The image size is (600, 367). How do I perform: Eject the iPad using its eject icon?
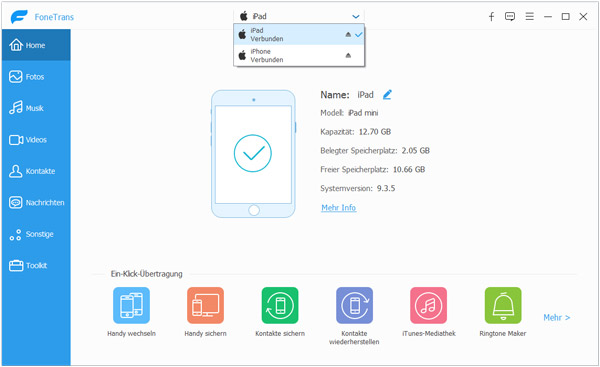(348, 34)
